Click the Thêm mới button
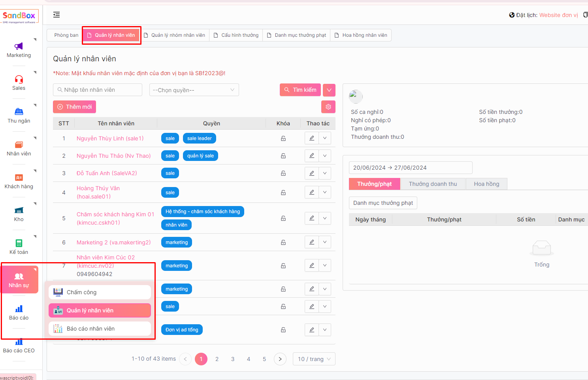 pos(75,107)
